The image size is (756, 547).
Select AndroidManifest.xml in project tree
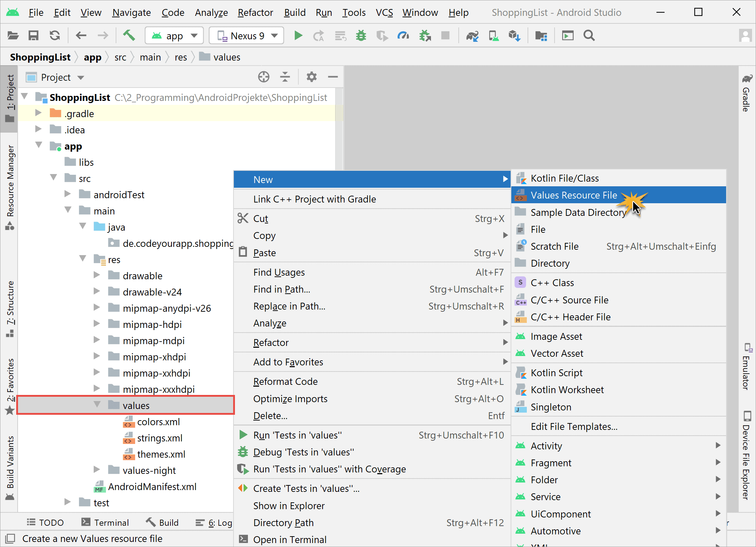pyautogui.click(x=145, y=486)
